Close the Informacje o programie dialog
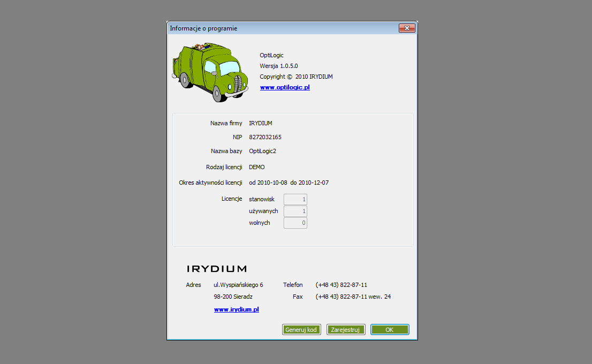 (x=407, y=28)
